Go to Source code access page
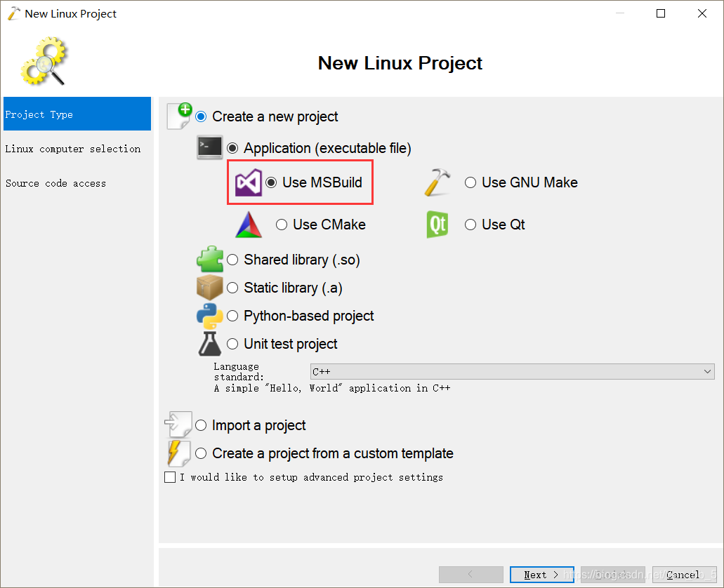 (55, 184)
